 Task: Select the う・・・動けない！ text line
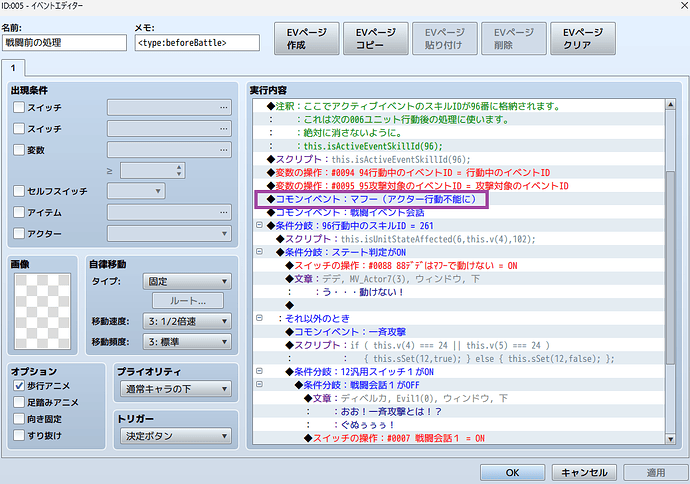coord(459,292)
